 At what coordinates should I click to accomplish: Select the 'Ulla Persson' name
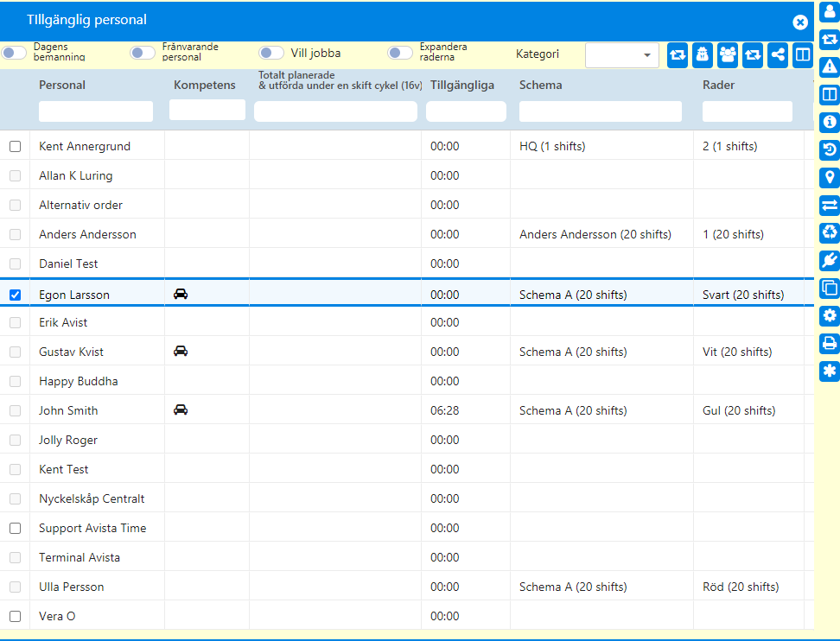(x=71, y=587)
